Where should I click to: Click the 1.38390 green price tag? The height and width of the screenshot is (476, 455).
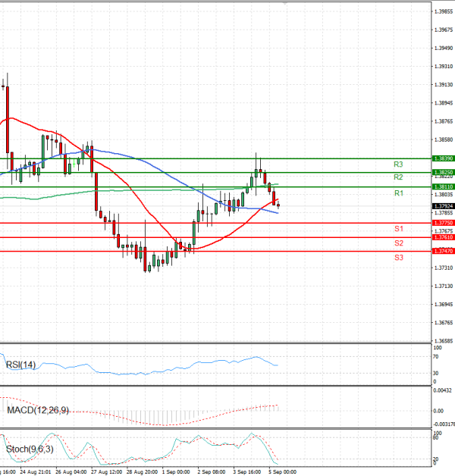click(x=443, y=158)
